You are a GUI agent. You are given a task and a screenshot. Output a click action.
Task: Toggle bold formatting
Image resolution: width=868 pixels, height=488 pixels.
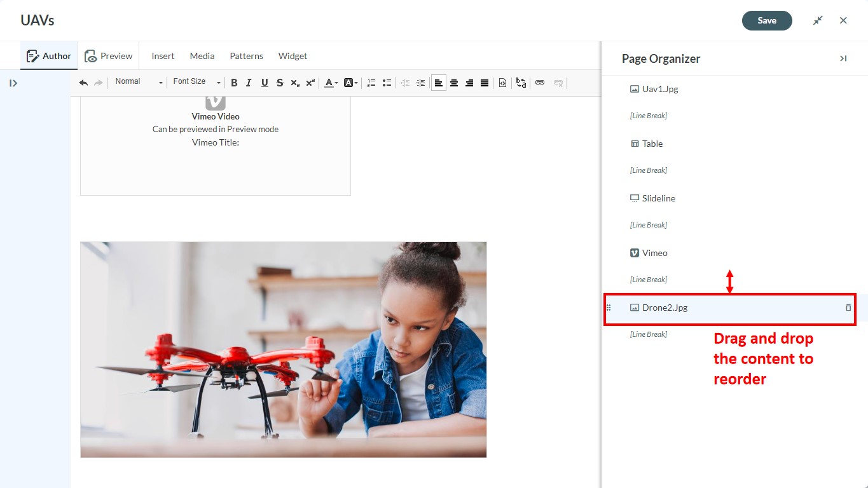click(234, 83)
